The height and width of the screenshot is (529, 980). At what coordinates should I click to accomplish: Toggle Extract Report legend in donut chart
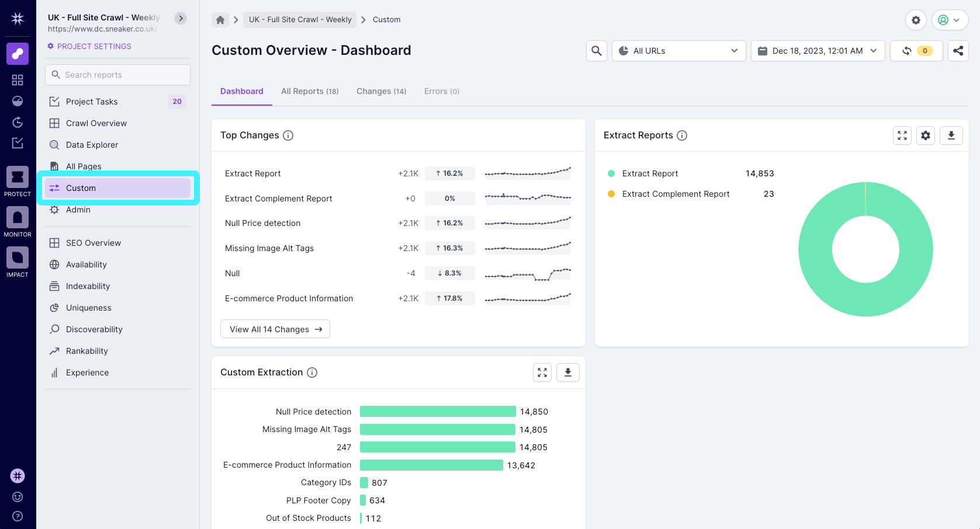pyautogui.click(x=650, y=173)
